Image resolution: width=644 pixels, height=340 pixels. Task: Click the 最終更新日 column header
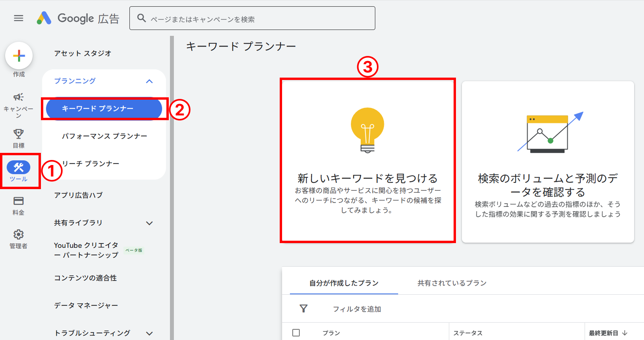(603, 333)
